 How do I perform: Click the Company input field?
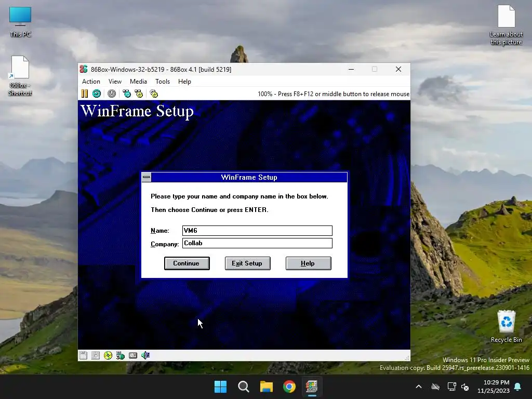click(x=257, y=243)
